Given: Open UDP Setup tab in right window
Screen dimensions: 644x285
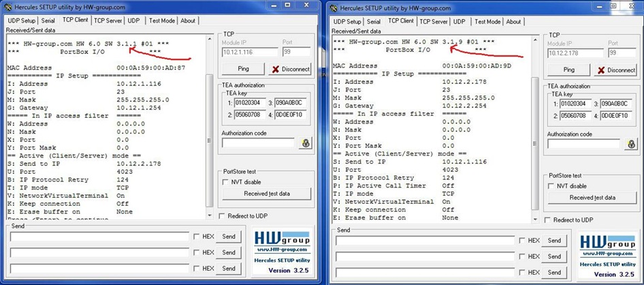Looking at the screenshot, I should pyautogui.click(x=347, y=22).
